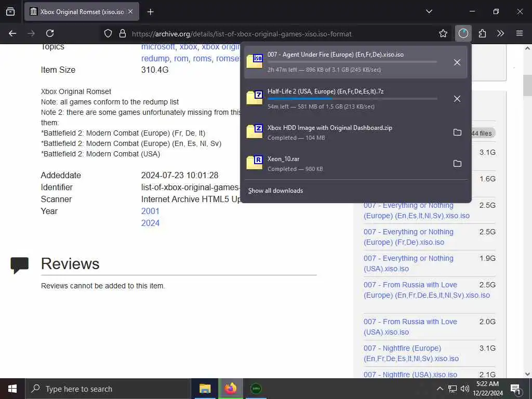Viewport: 532px width, 399px height.
Task: Open the redump topic link
Action: coord(155,58)
